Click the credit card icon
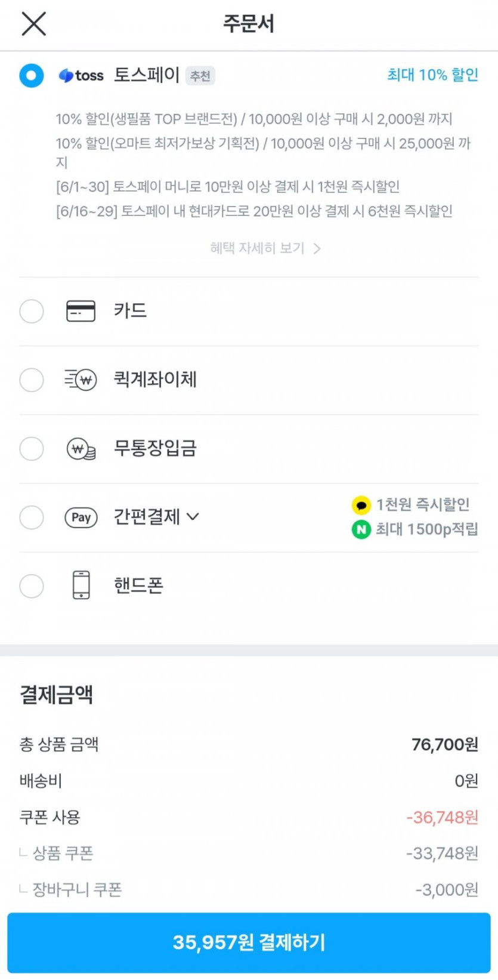The width and height of the screenshot is (498, 980). [x=81, y=312]
